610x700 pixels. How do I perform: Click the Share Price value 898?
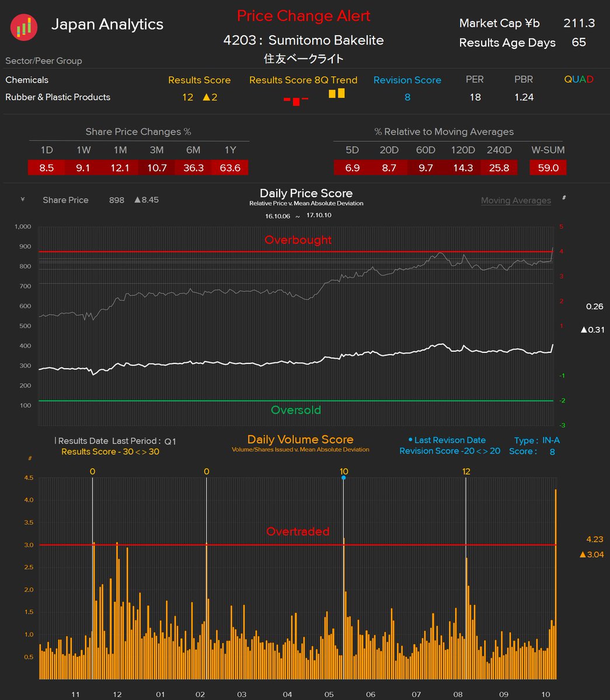(117, 200)
